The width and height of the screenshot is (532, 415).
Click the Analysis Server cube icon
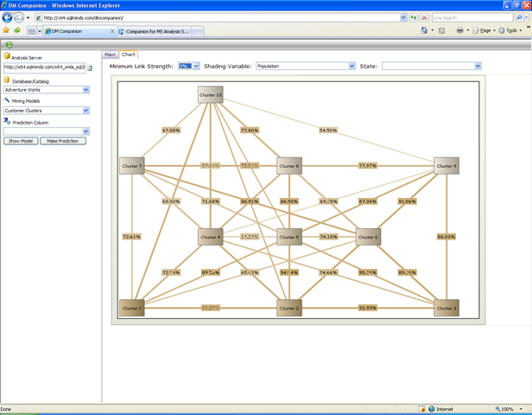(x=7, y=56)
